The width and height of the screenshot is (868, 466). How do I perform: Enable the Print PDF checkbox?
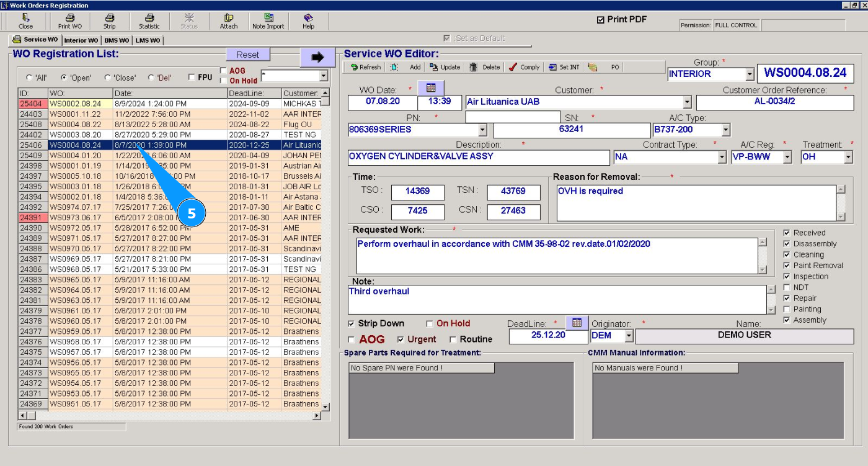600,20
